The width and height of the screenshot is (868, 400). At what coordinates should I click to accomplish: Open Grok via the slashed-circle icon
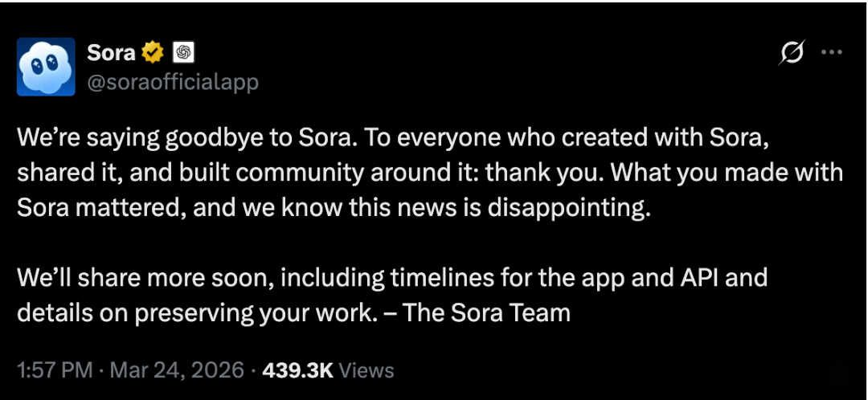coord(792,53)
